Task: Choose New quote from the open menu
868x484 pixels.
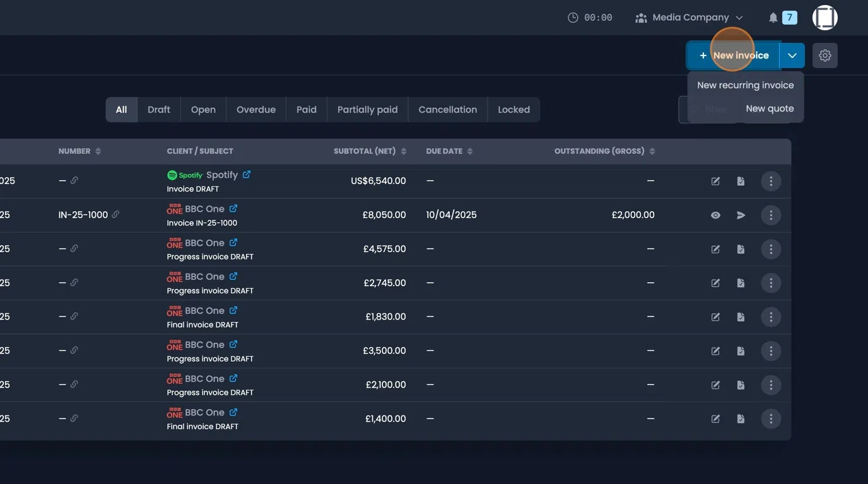Action: click(770, 108)
